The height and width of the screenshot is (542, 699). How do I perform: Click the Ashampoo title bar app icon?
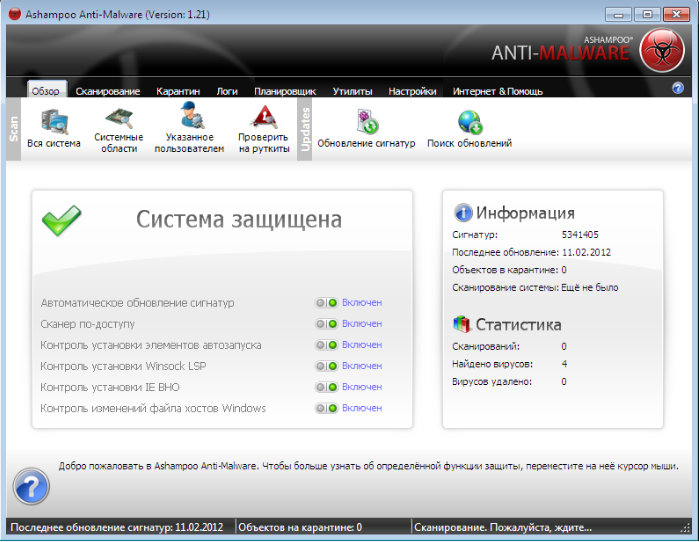pos(15,14)
